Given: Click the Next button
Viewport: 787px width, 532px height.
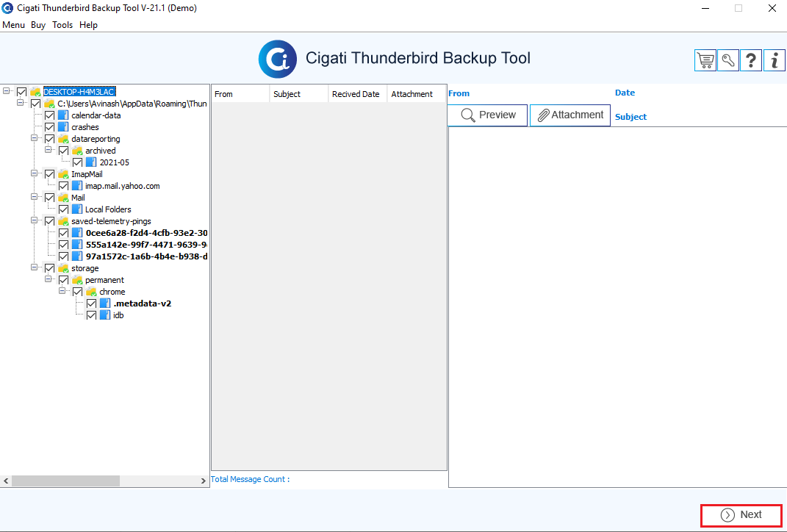Looking at the screenshot, I should (x=741, y=515).
